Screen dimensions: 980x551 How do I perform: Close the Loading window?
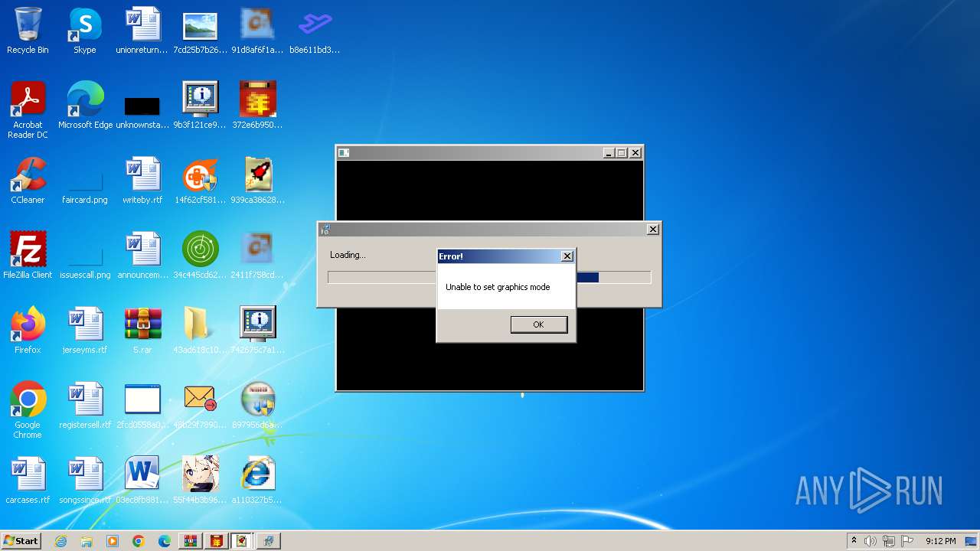pyautogui.click(x=652, y=229)
